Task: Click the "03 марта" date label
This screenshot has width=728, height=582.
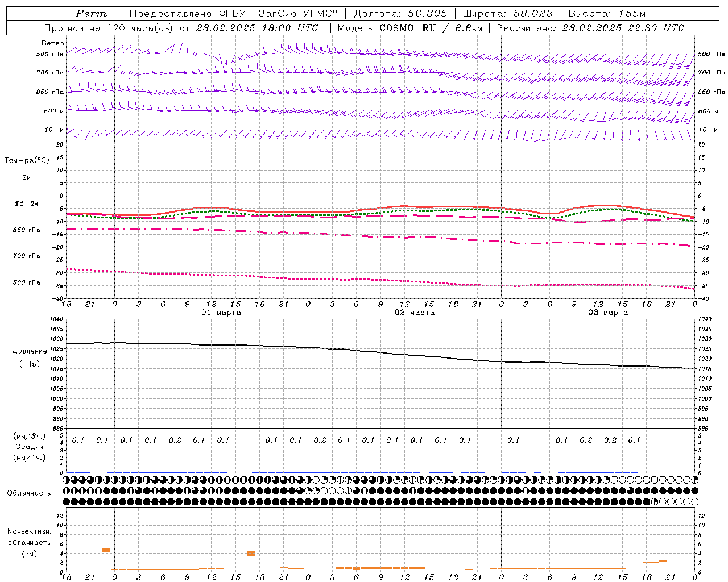Action: (x=608, y=313)
